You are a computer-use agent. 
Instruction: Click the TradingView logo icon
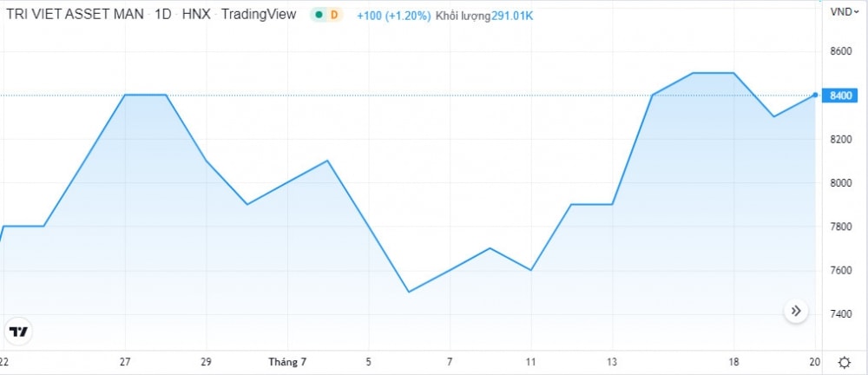19,332
